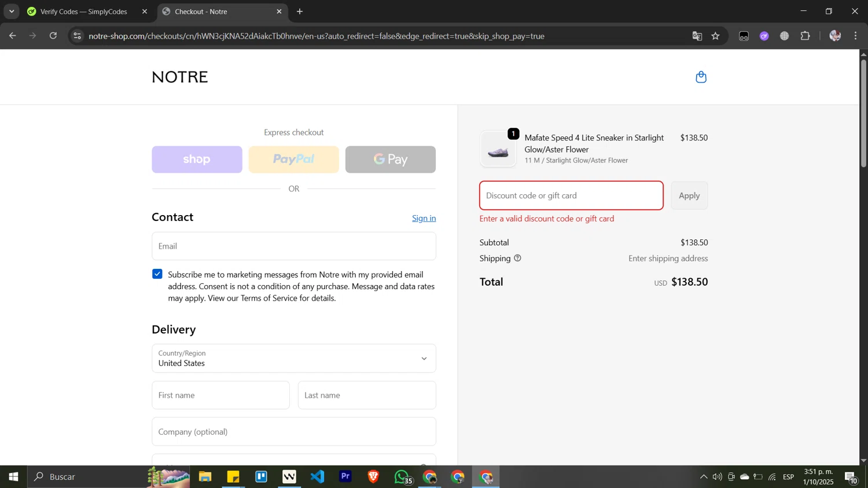
Task: Click the NOTRE store logo
Action: click(180, 77)
